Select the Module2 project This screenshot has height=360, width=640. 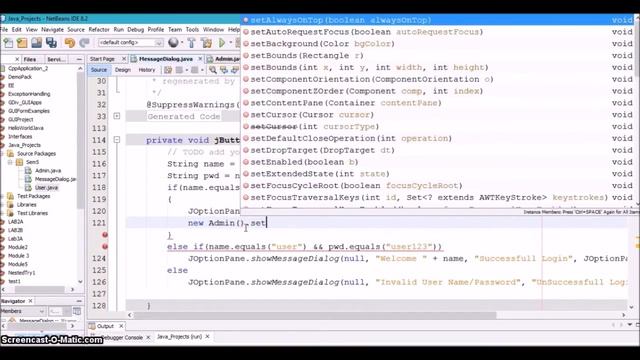18,247
